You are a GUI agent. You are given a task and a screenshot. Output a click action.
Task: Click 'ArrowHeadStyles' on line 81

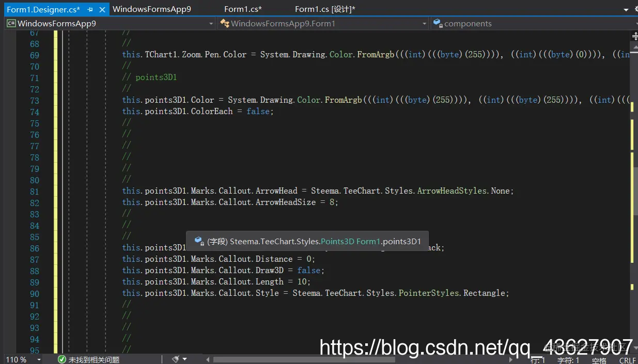(452, 191)
